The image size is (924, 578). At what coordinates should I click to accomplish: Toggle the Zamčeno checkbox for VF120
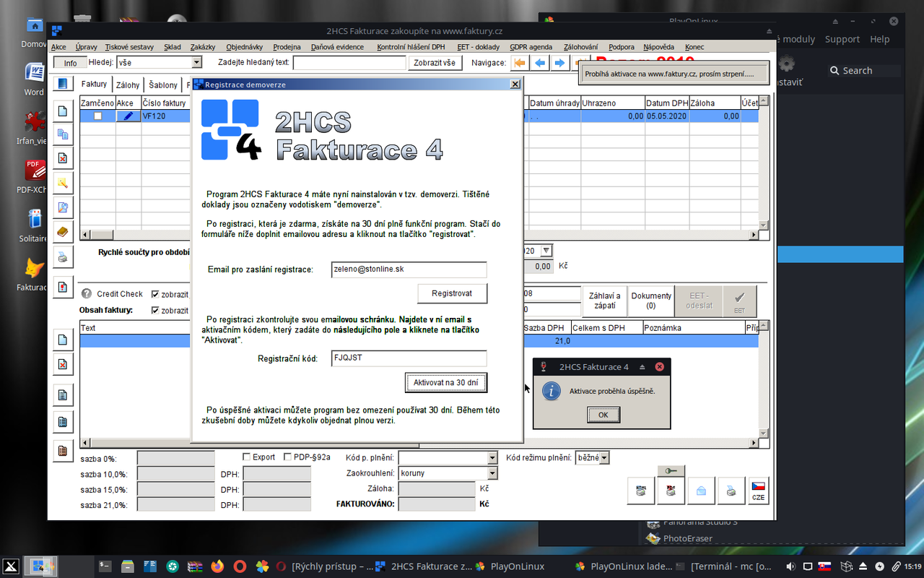[x=97, y=116]
